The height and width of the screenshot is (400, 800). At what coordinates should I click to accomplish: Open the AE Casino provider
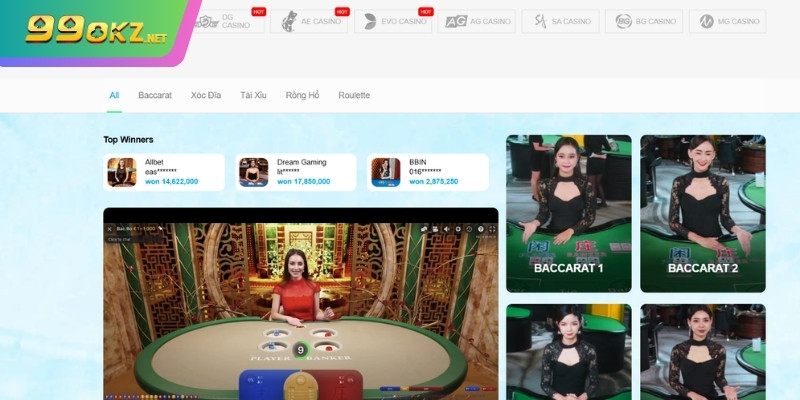(309, 21)
